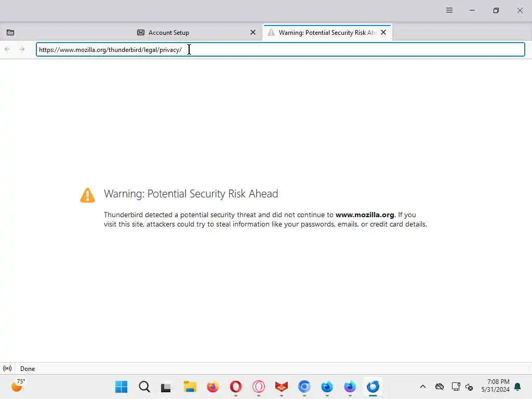Image resolution: width=532 pixels, height=399 pixels.
Task: Close the Security Risk warning tab
Action: coord(383,32)
